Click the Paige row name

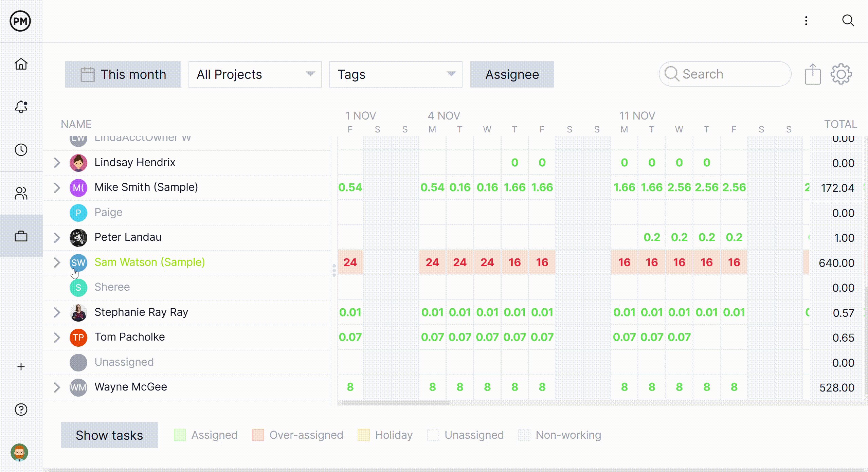(108, 212)
